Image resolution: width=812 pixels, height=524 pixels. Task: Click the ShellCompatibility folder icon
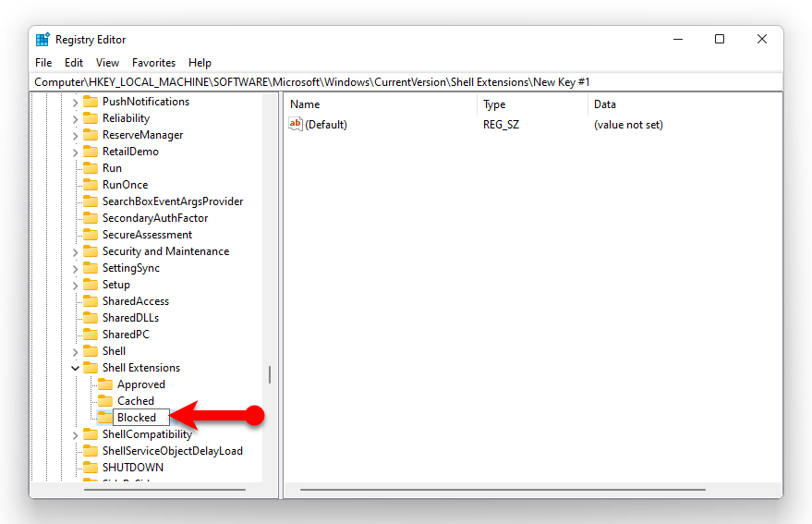91,433
